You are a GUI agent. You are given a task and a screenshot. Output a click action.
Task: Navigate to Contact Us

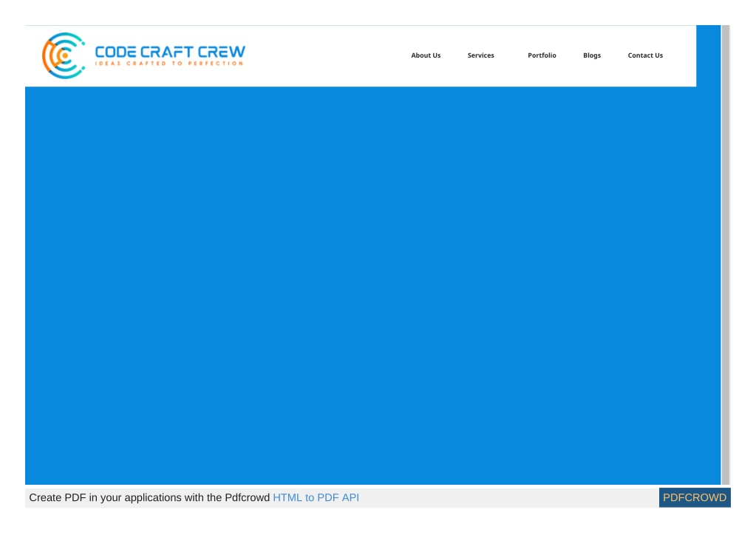tap(645, 55)
